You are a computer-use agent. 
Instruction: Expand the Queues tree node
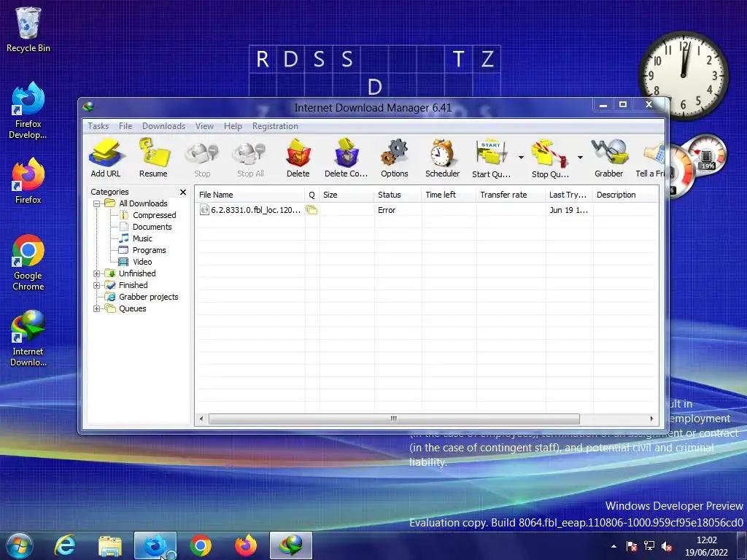tap(97, 308)
